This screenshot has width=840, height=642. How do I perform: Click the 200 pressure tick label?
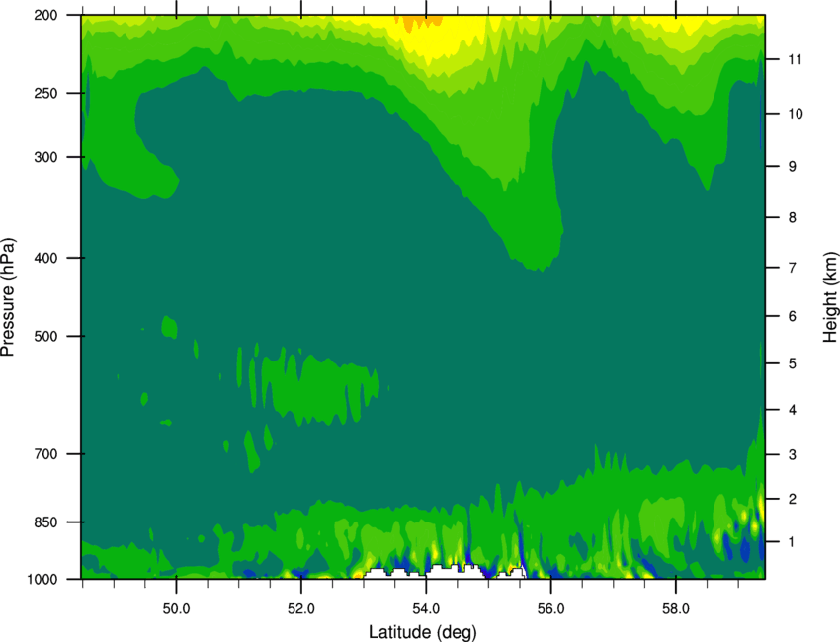(45, 15)
